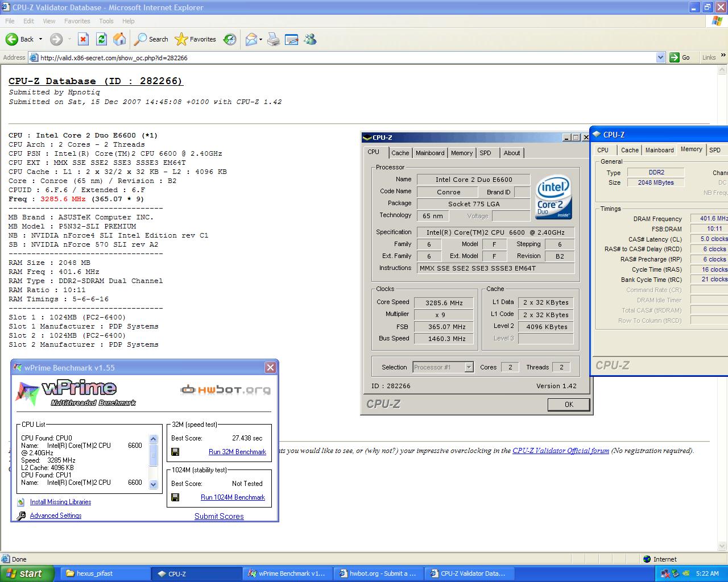
Task: Select the Mainboard tab in the right CPU-Z window
Action: point(660,150)
